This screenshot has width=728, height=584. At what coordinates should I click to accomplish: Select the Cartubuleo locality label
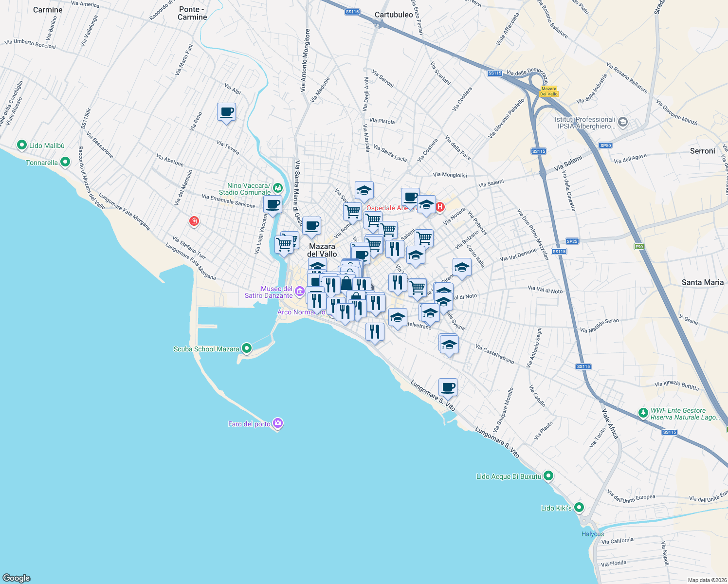tap(394, 15)
